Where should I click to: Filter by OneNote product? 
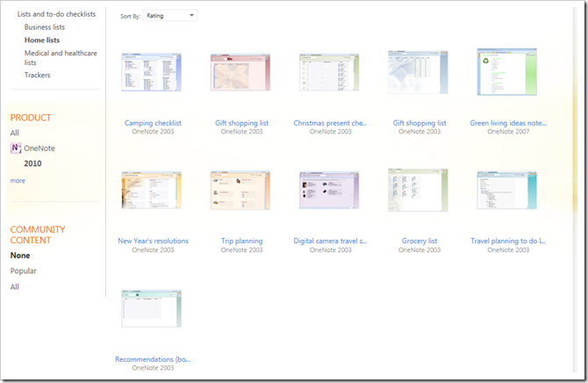coord(39,148)
